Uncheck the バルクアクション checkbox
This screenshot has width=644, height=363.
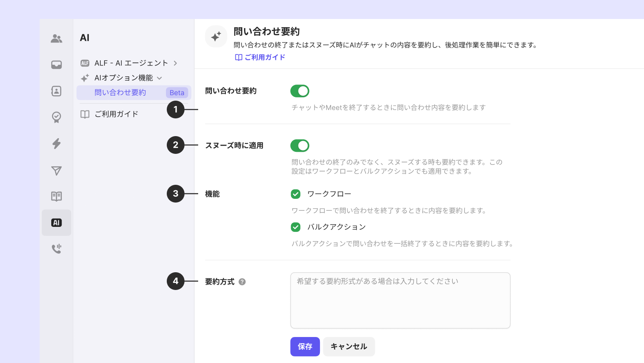pos(296,227)
